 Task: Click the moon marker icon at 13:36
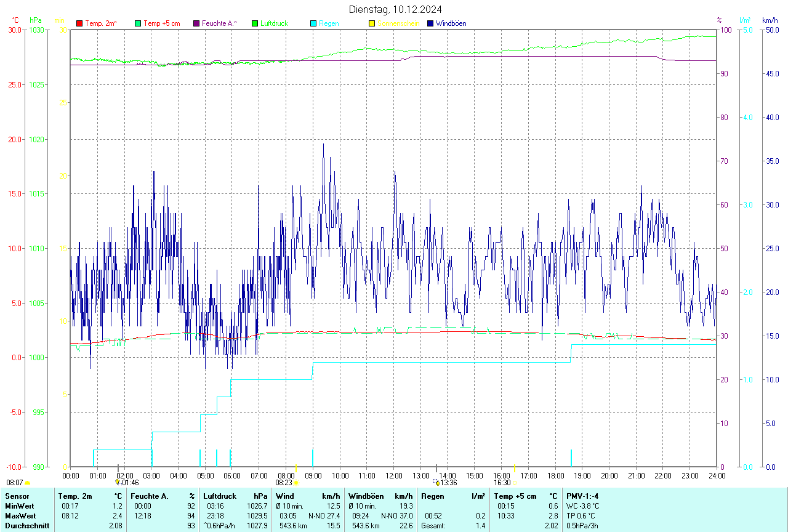(437, 482)
